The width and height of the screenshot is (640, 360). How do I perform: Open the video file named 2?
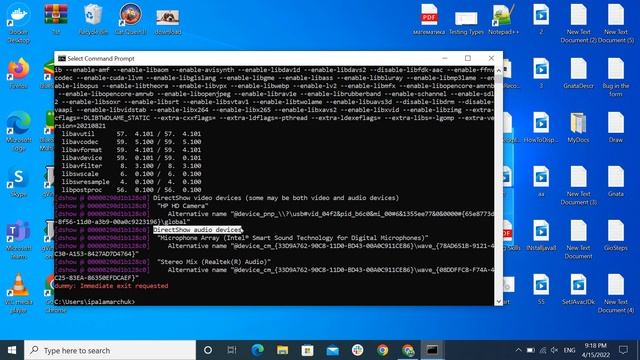coord(541,20)
